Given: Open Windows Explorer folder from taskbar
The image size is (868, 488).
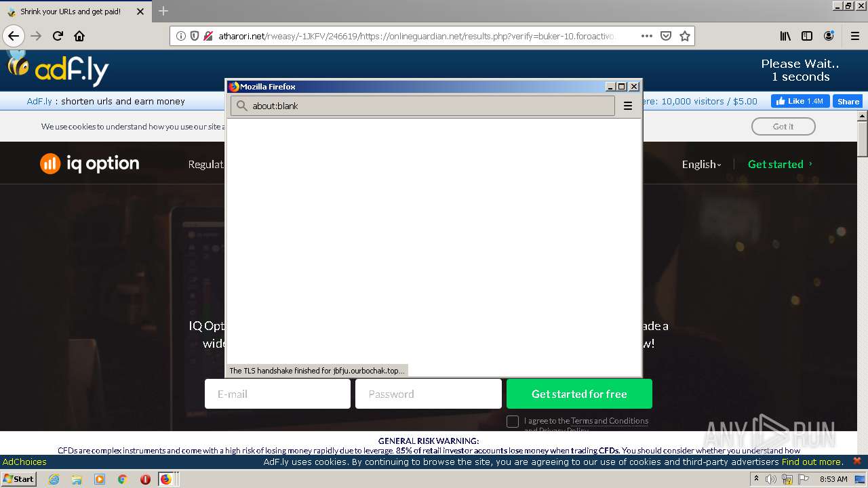Looking at the screenshot, I should click(77, 479).
